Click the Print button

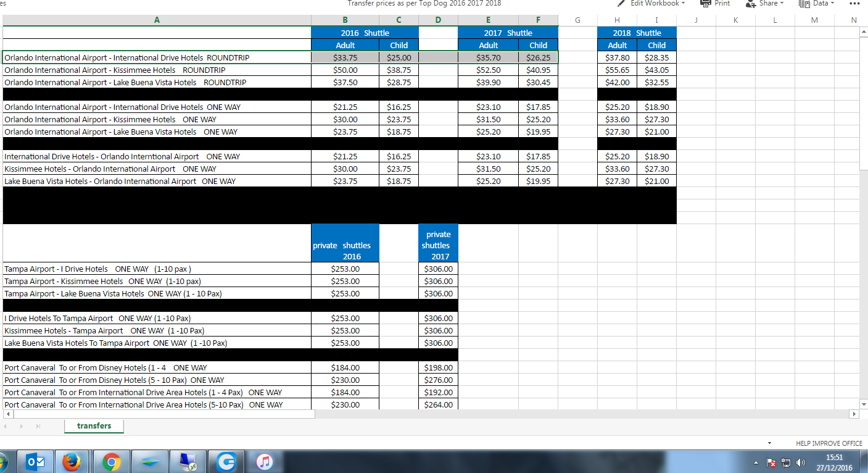click(716, 3)
